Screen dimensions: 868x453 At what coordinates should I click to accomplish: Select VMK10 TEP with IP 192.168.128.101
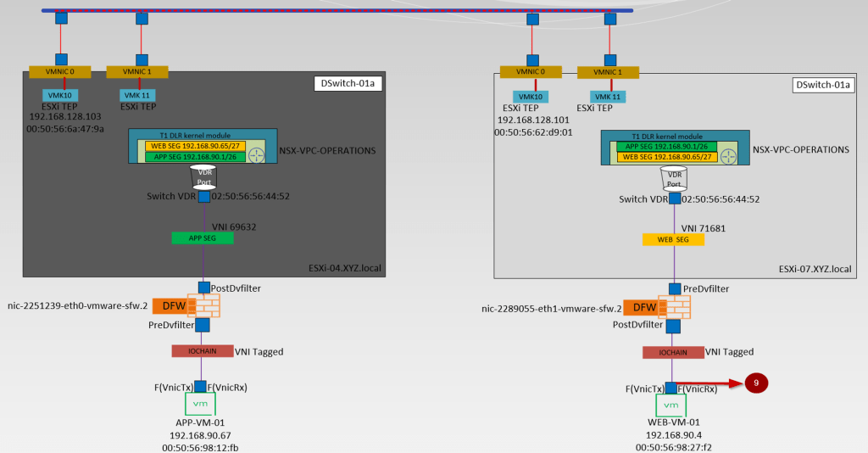click(x=529, y=97)
